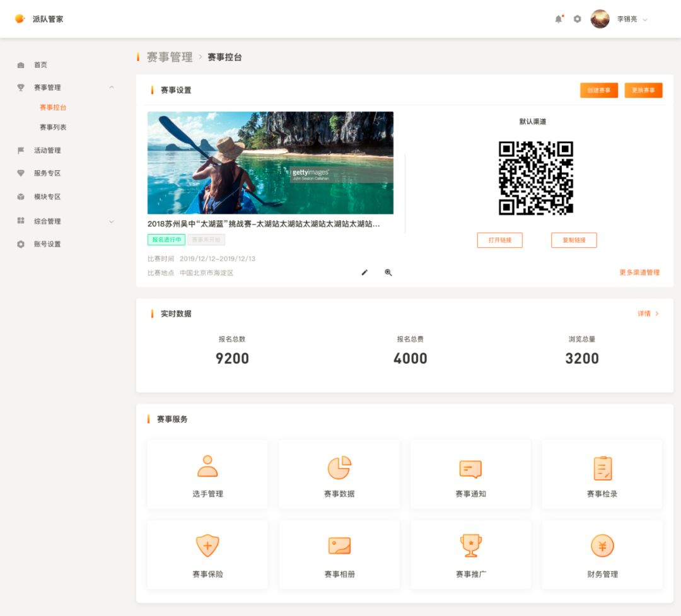
Task: Open 财务管理 yen coin card
Action: coord(602,554)
